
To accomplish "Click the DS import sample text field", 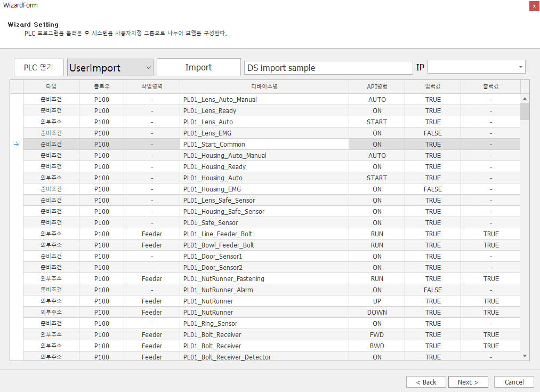I will point(328,68).
